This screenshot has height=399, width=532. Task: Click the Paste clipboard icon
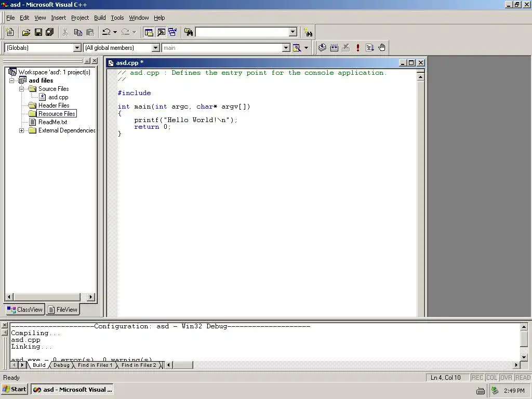(x=90, y=32)
